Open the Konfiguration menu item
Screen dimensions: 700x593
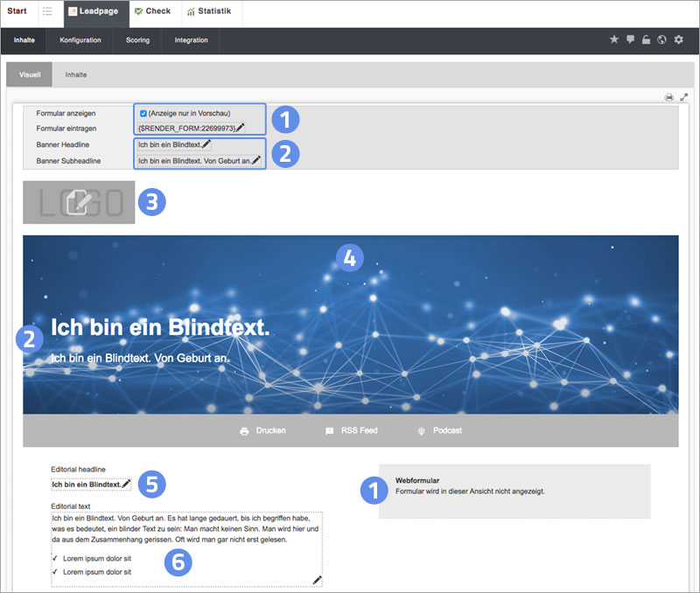80,40
